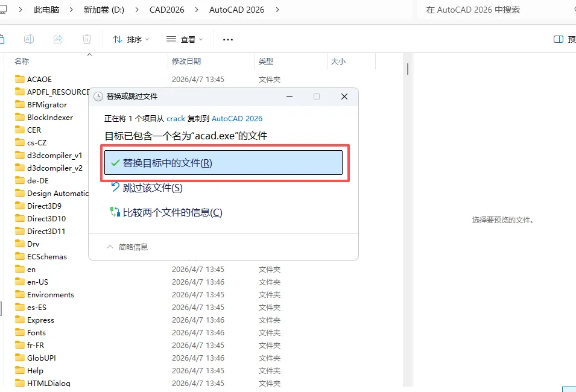Expand the chevron after 此电脑 breadcrumb
Screen dimensions: 576x392
pyautogui.click(x=71, y=10)
